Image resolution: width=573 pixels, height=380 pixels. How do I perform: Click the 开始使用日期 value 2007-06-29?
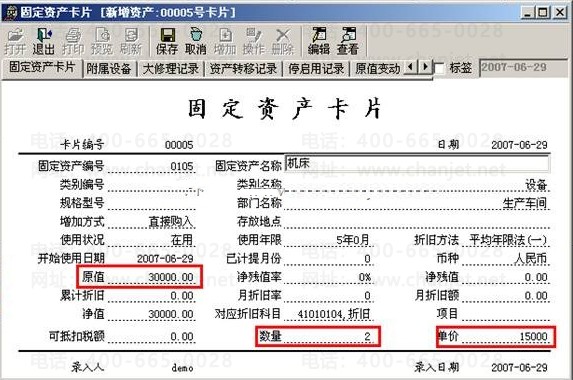coord(165,259)
